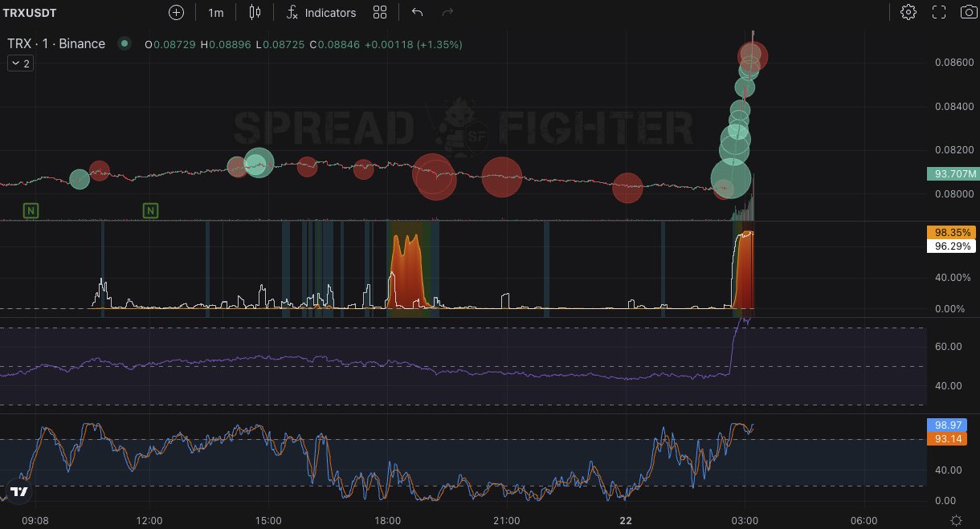Open the 1m timeframe dropdown

coord(215,12)
